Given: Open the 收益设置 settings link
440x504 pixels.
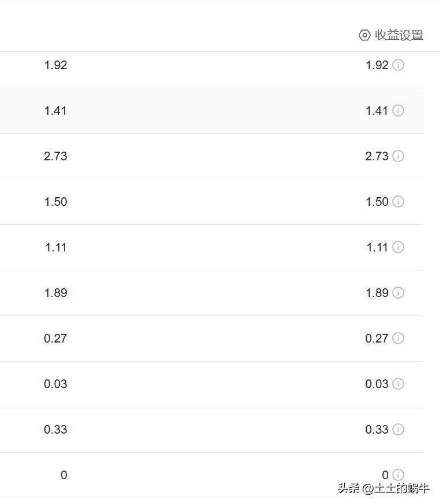Looking at the screenshot, I should pyautogui.click(x=391, y=35).
